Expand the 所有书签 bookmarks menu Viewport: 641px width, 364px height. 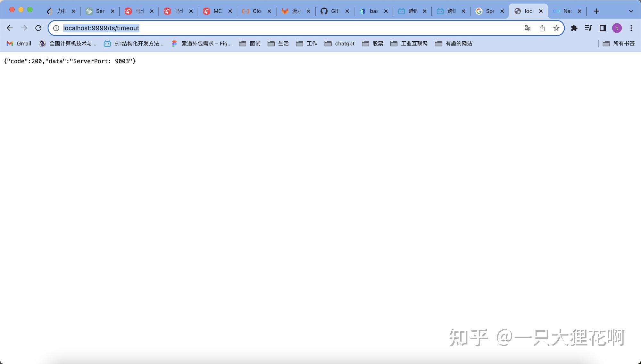click(x=619, y=44)
